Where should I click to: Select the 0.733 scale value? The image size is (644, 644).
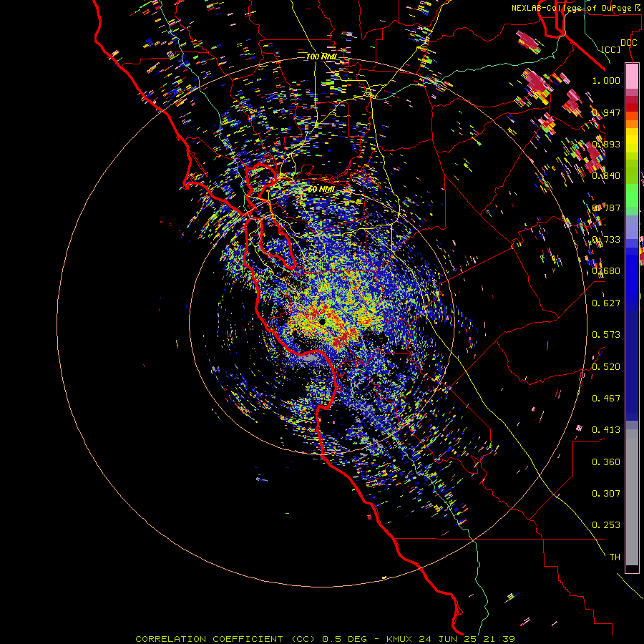tap(606, 239)
